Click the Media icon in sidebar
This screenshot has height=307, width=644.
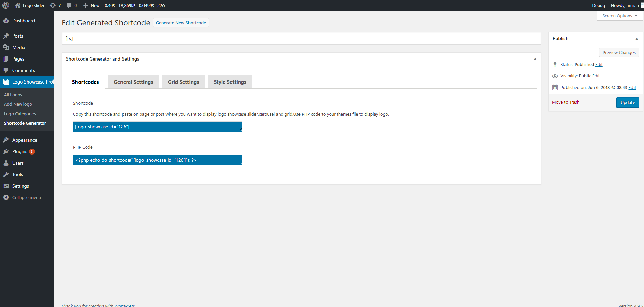6,47
